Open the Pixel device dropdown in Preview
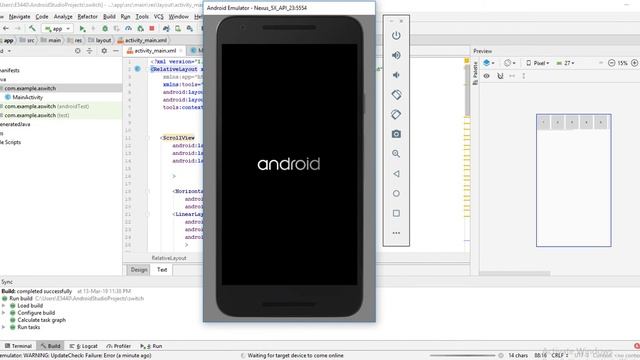Image resolution: width=640 pixels, height=360 pixels. [538, 63]
